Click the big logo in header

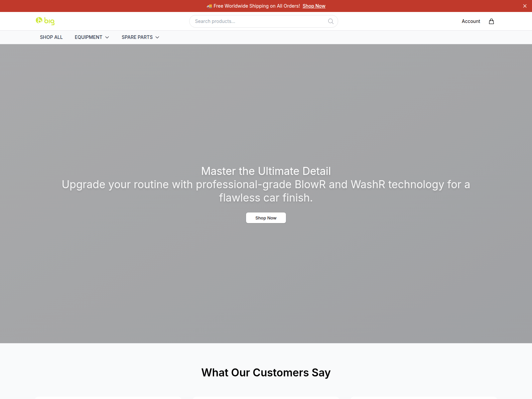45,21
